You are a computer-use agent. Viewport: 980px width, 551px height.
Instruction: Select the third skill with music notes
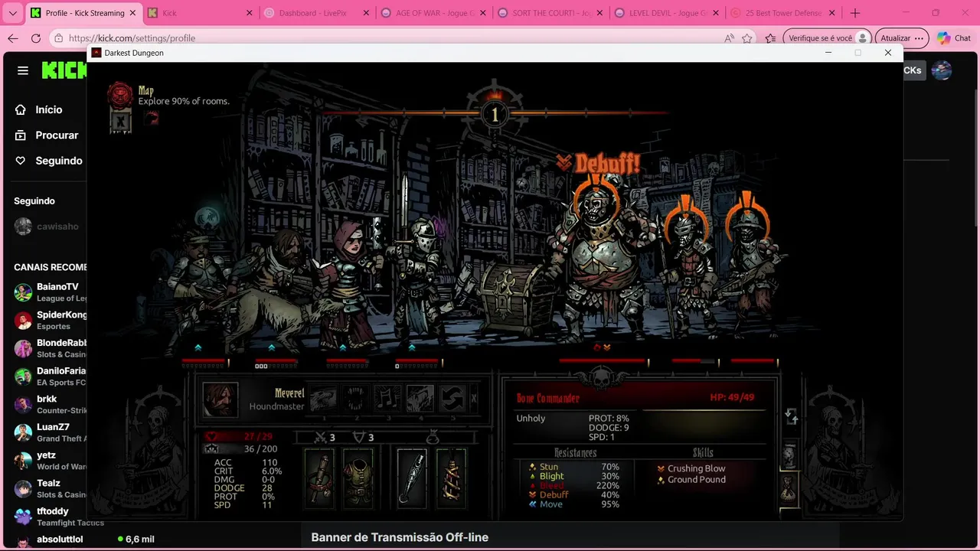point(388,399)
